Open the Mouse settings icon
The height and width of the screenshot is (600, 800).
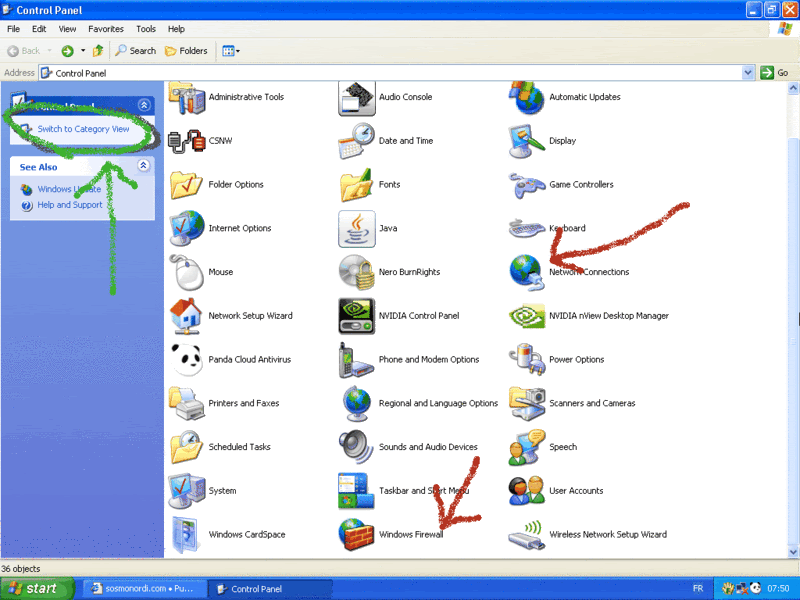(x=187, y=272)
